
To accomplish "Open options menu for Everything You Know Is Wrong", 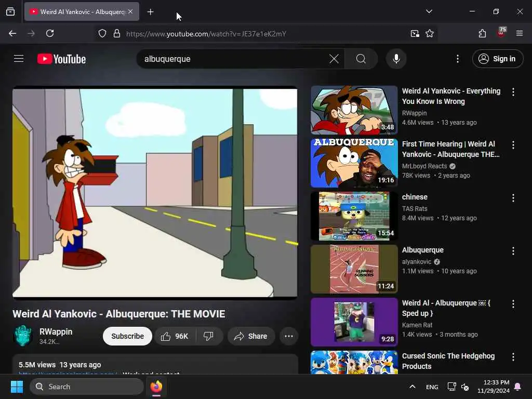I will pos(513,91).
